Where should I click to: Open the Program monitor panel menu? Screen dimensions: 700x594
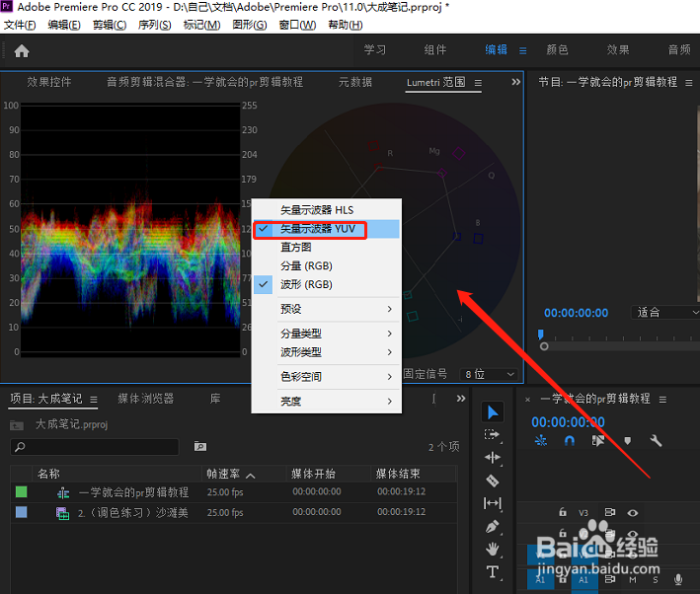pos(689,83)
